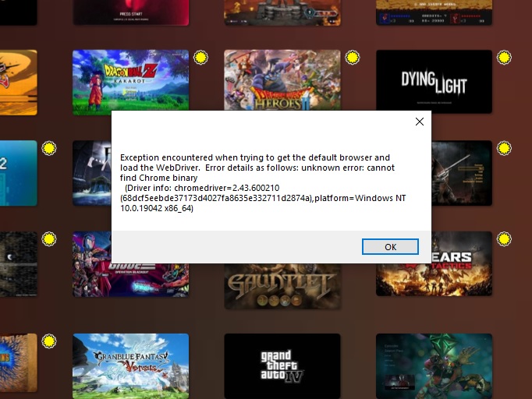
Task: Select the Gears Tactics game card
Action: point(462,263)
